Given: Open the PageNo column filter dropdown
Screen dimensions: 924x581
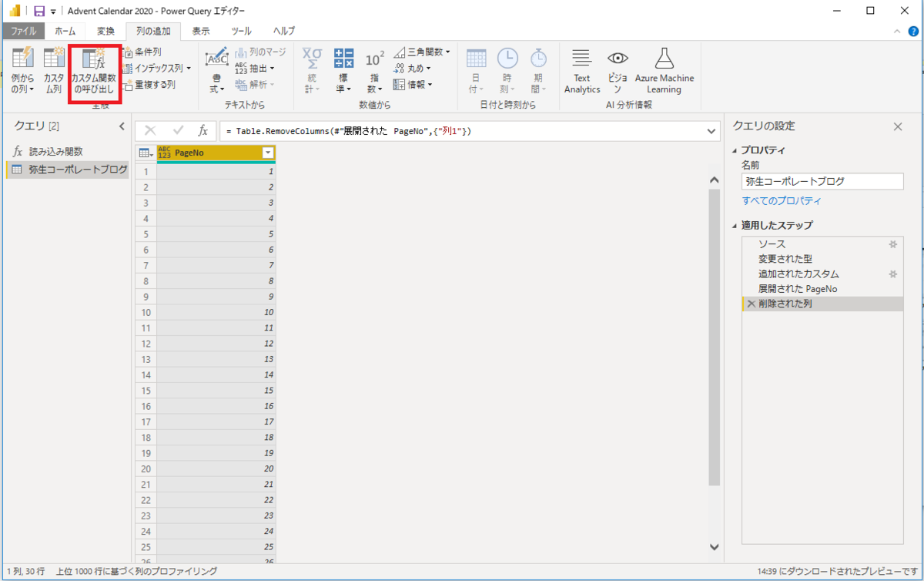Looking at the screenshot, I should pyautogui.click(x=268, y=153).
